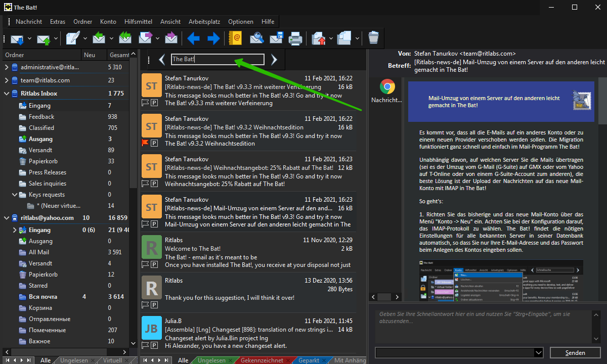This screenshot has width=607, height=364.
Task: Open the Hilfsmittel menu
Action: click(138, 22)
